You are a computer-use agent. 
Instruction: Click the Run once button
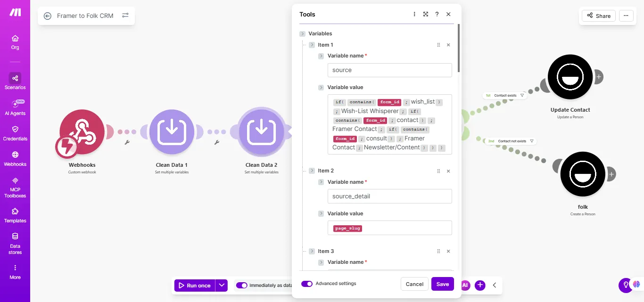coord(195,286)
